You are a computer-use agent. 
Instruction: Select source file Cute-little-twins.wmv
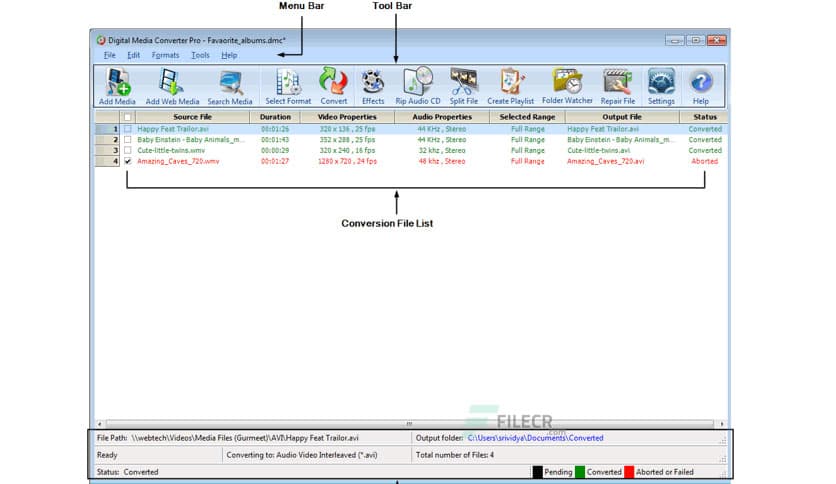pos(171,150)
